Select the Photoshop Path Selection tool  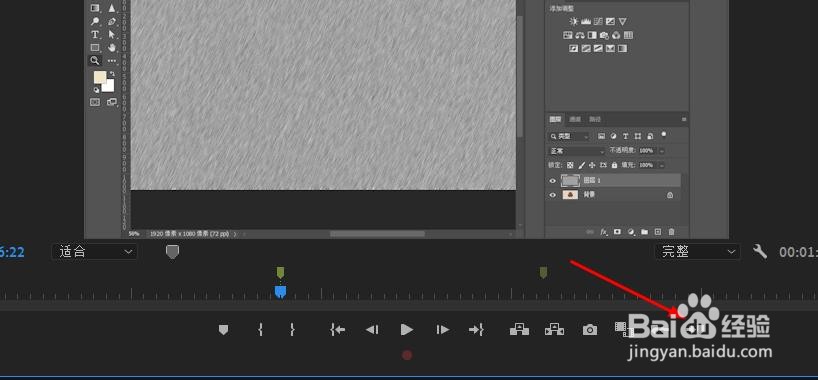pos(112,34)
